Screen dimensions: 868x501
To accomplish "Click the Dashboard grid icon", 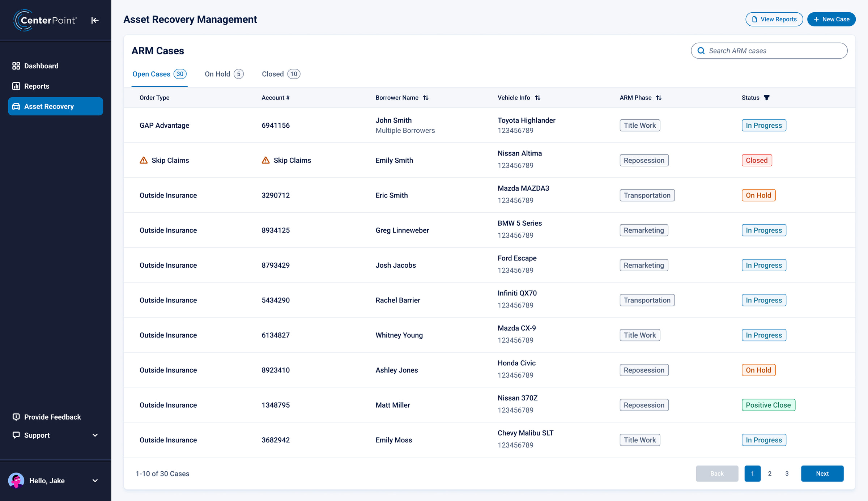I will [x=16, y=66].
